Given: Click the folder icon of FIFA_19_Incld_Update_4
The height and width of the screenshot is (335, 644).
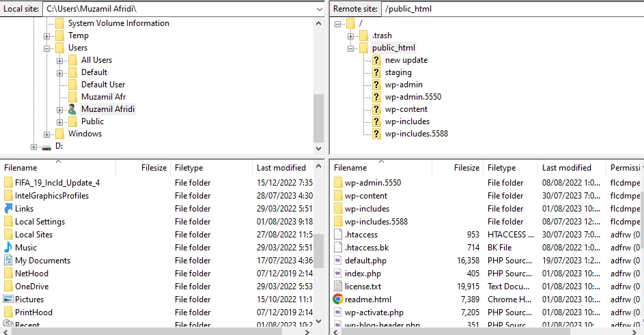Looking at the screenshot, I should pos(8,182).
